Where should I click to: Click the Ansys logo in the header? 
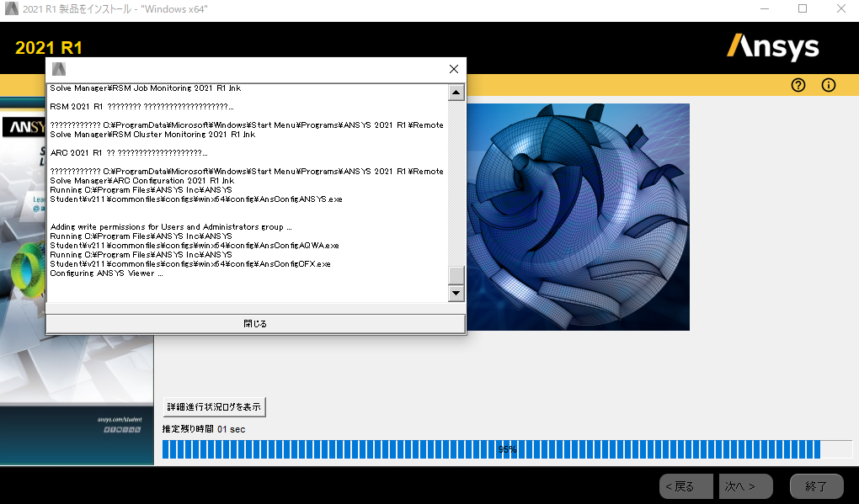772,47
